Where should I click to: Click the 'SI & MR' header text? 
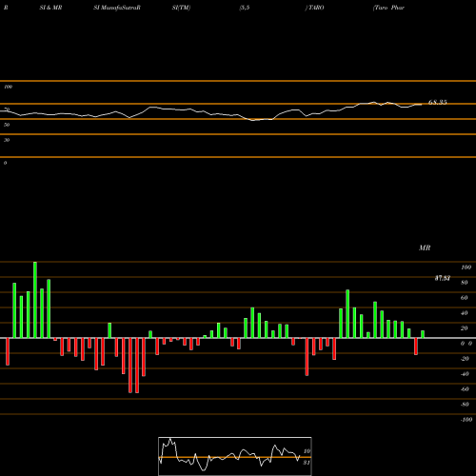click(50, 8)
